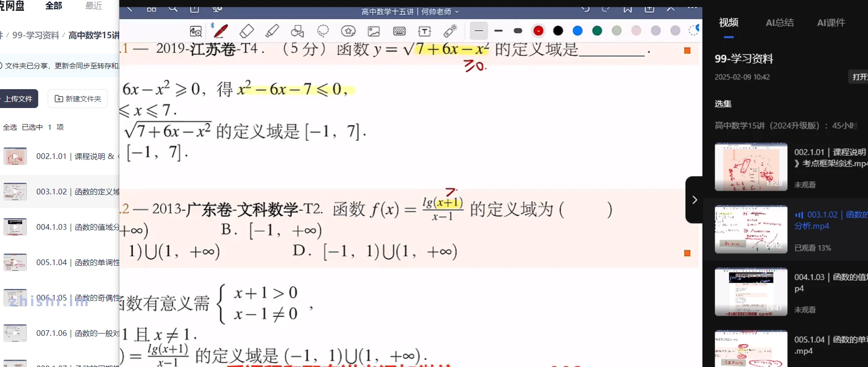Go to 99-学习资料 breadcrumb folder

[35, 35]
